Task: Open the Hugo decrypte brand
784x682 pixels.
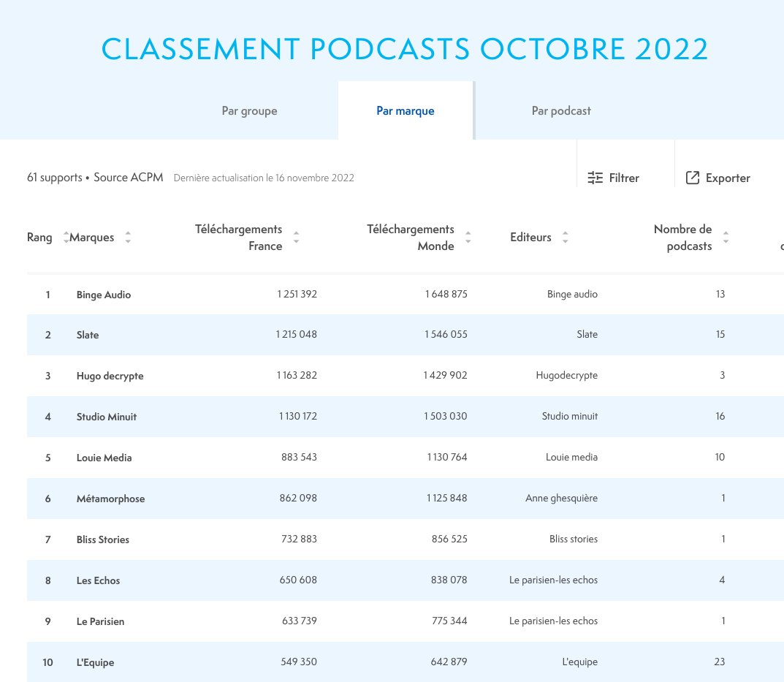Action: click(x=110, y=376)
